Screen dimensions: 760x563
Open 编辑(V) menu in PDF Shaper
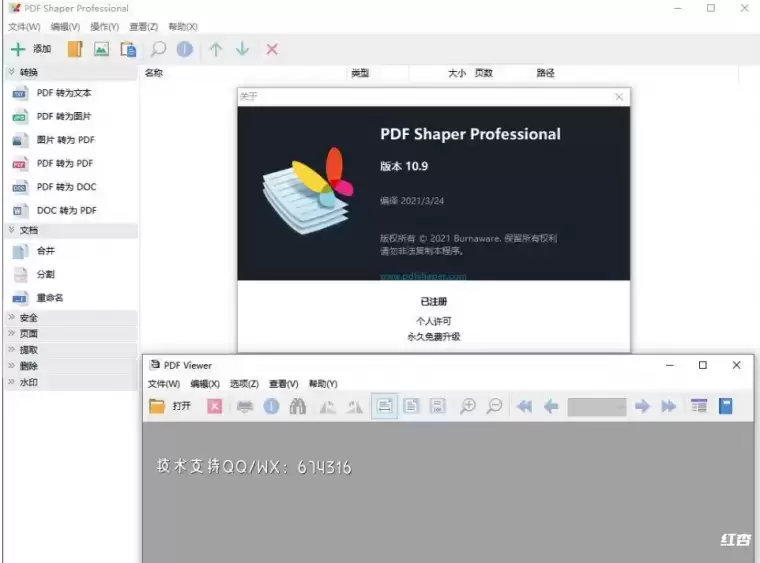tap(65, 27)
